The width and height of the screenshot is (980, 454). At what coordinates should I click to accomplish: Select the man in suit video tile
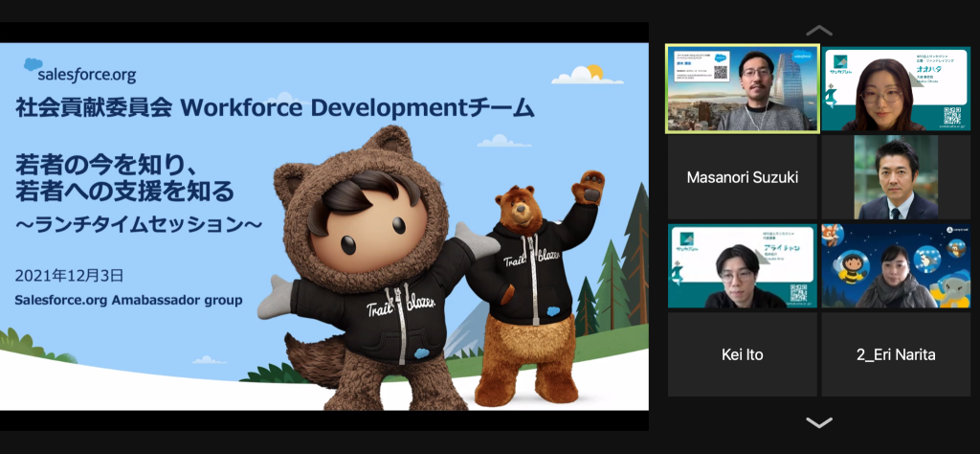tap(896, 177)
